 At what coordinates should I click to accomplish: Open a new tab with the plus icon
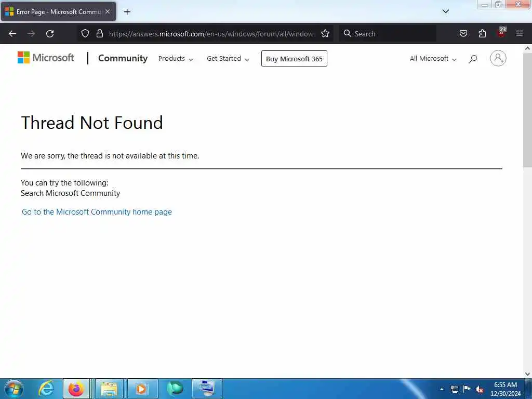pyautogui.click(x=127, y=12)
